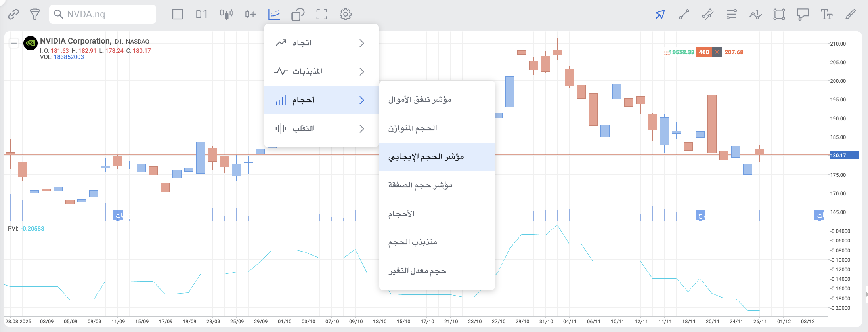The image size is (868, 332).
Task: Open the التقلب volatility submenu
Action: click(x=321, y=128)
